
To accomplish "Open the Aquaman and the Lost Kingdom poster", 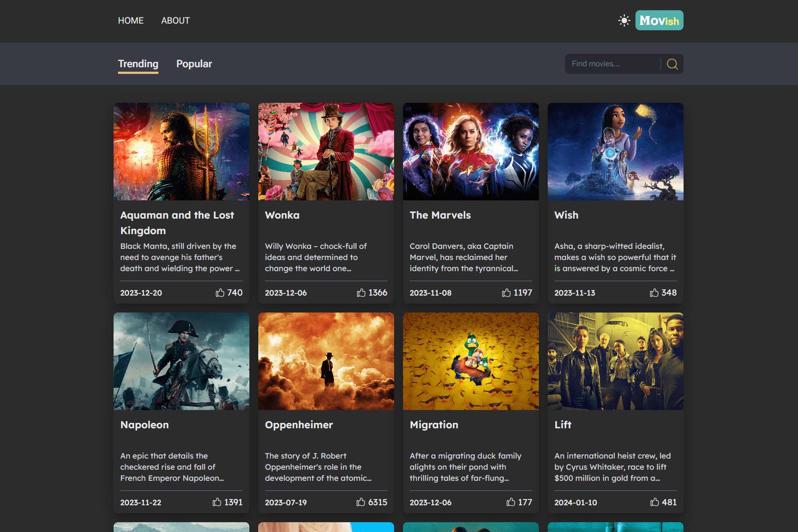I will coord(181,151).
